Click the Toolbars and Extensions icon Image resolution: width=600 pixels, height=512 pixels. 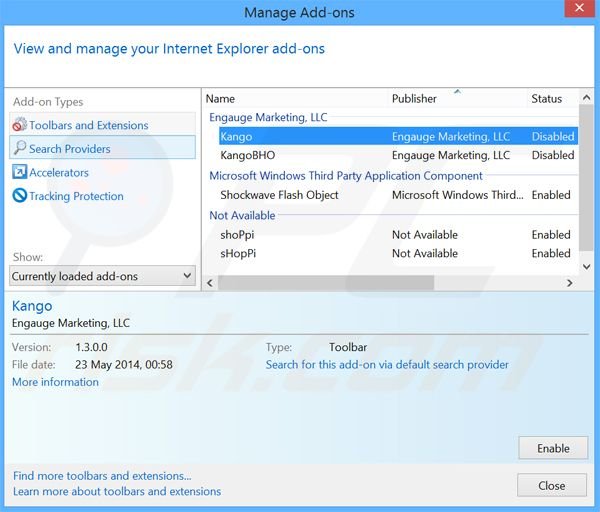(19, 125)
